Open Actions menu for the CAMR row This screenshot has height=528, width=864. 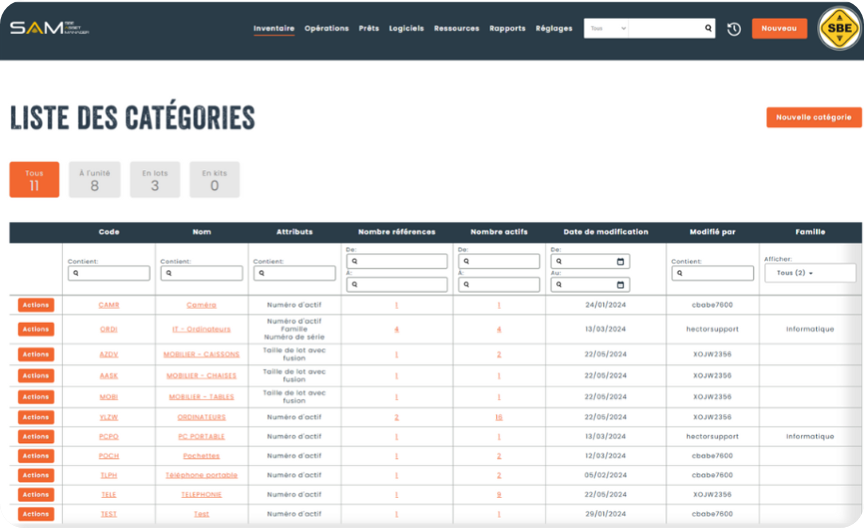point(35,305)
